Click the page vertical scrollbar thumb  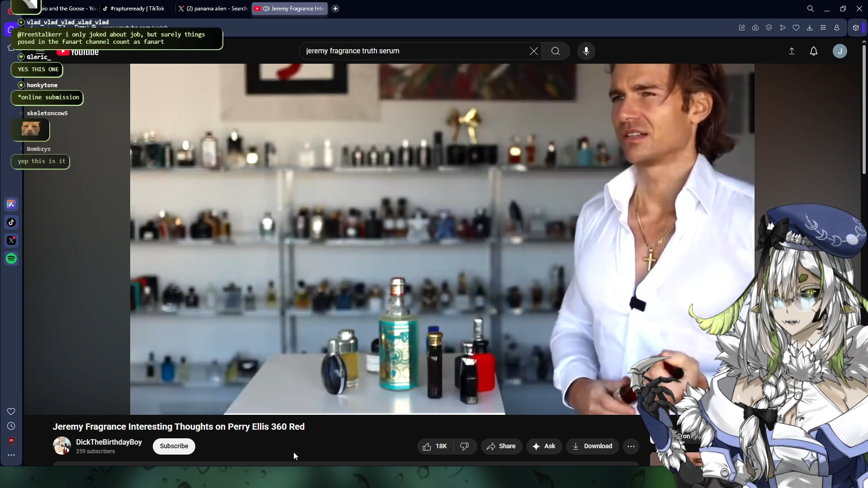(x=864, y=108)
